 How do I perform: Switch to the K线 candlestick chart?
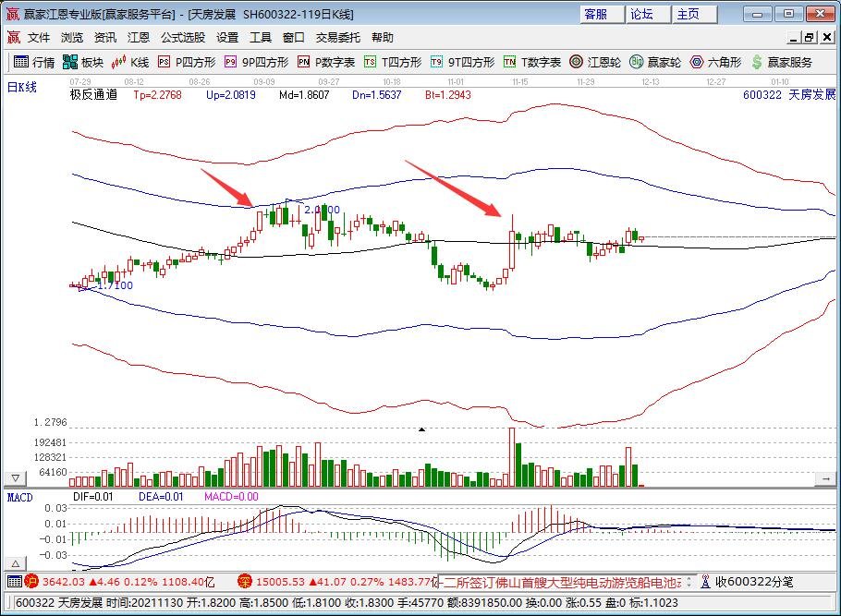tap(130, 62)
